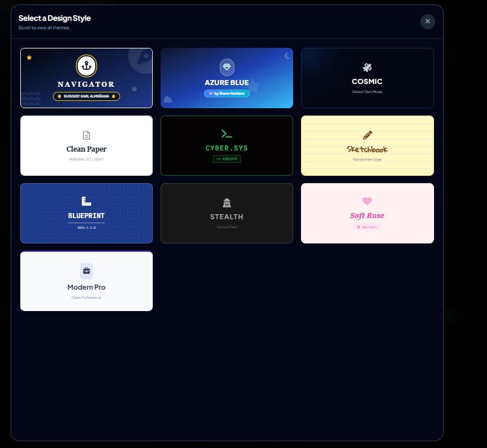Click the Minimalist Light subtitle
The image size is (487, 448).
coord(86,159)
